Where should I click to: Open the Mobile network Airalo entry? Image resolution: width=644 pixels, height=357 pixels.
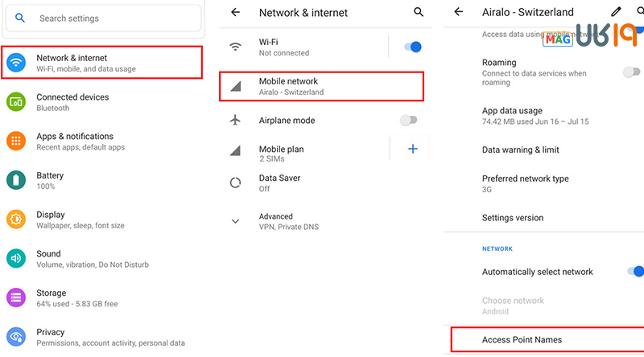click(321, 86)
